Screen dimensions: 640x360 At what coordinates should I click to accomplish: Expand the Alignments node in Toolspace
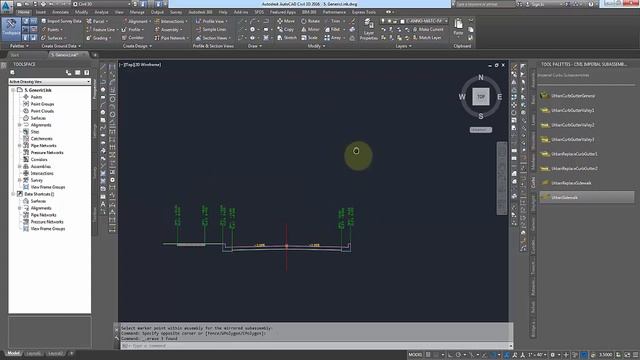pos(20,125)
